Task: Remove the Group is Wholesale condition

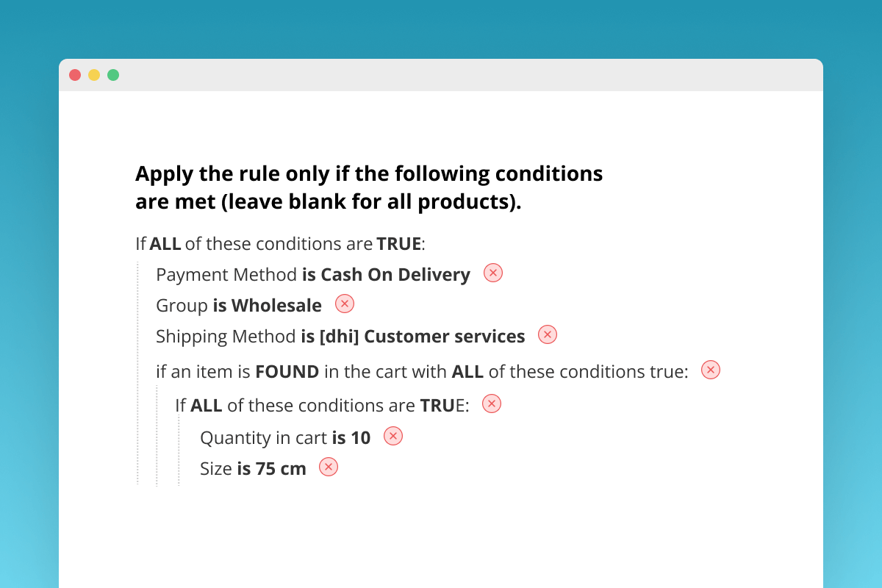Action: (x=344, y=304)
